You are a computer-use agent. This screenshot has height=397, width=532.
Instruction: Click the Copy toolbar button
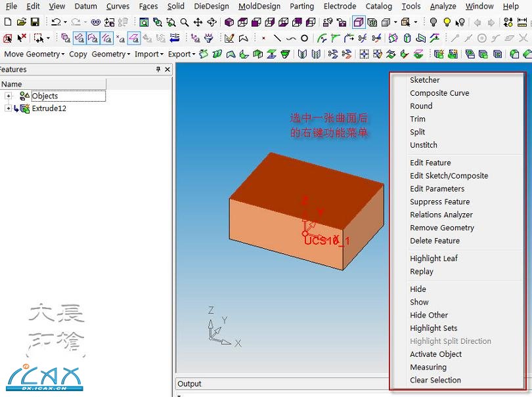[78, 54]
